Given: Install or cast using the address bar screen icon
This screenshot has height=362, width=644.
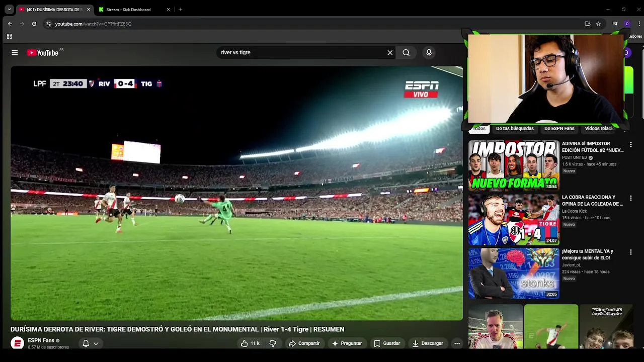Looking at the screenshot, I should tap(587, 24).
